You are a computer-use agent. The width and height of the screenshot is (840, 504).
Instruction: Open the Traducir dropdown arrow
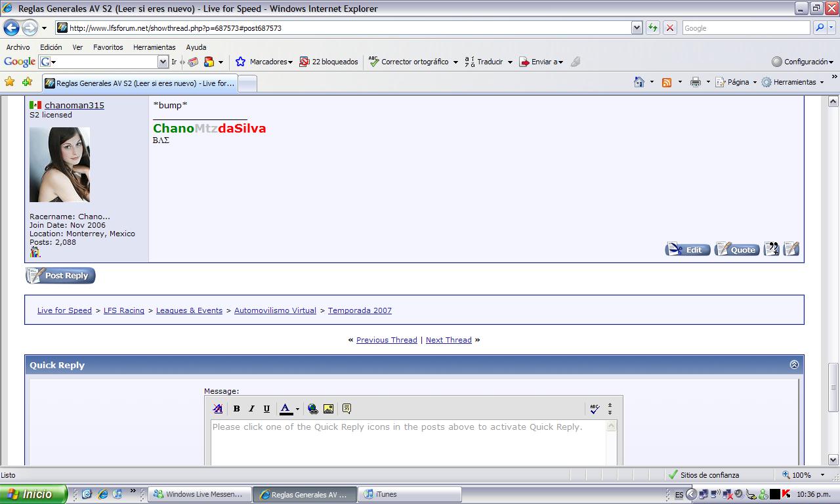tap(510, 62)
